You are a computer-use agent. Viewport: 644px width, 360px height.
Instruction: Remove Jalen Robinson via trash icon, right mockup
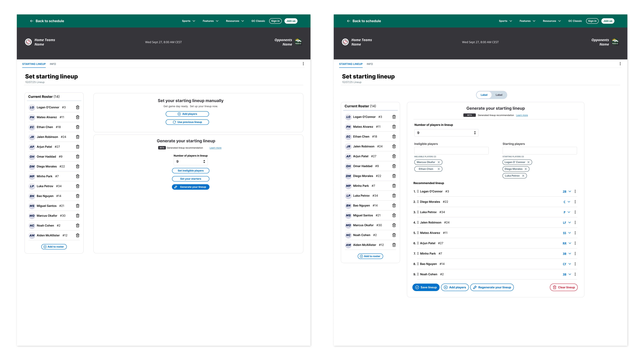[x=394, y=146]
